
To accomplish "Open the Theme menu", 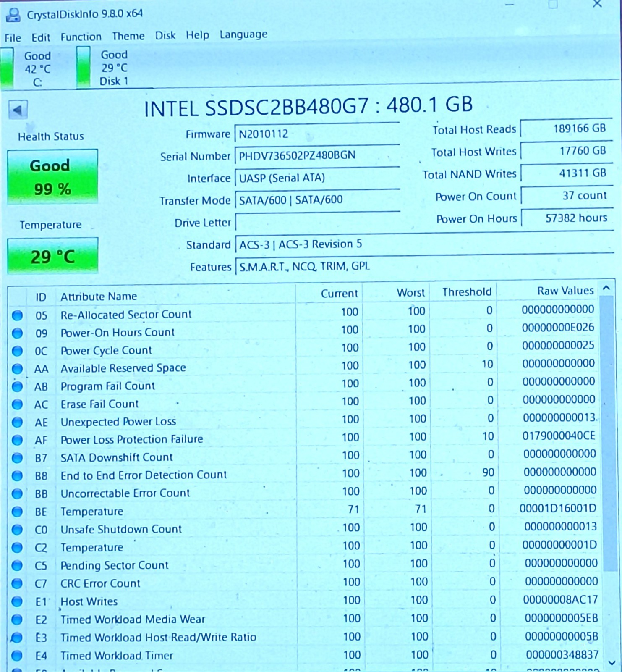I will (128, 36).
